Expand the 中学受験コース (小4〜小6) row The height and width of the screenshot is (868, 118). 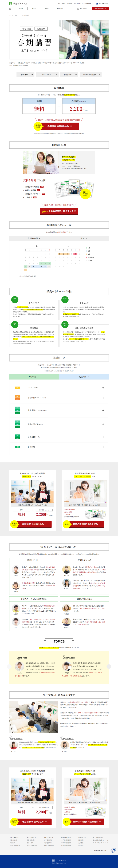[x=103, y=410]
